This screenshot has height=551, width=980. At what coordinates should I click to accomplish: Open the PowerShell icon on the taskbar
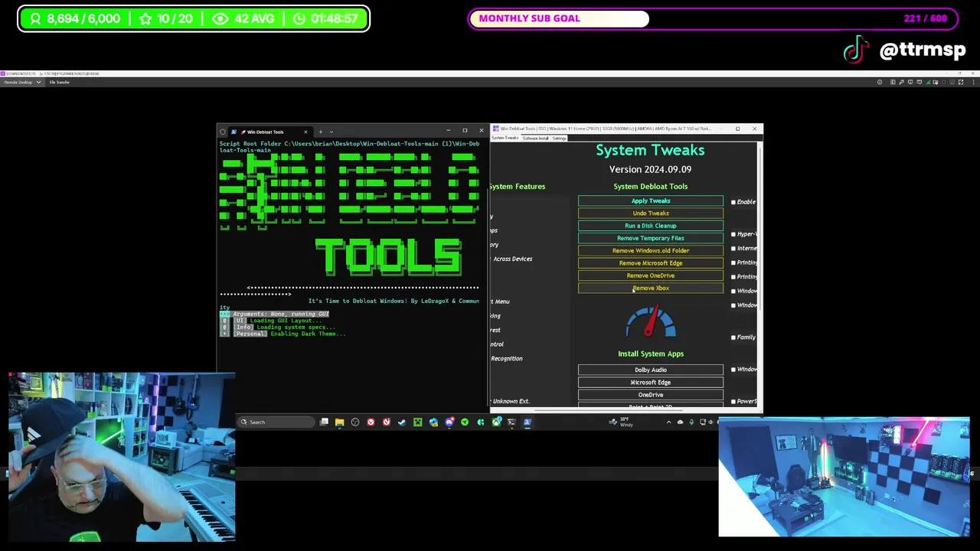(528, 422)
